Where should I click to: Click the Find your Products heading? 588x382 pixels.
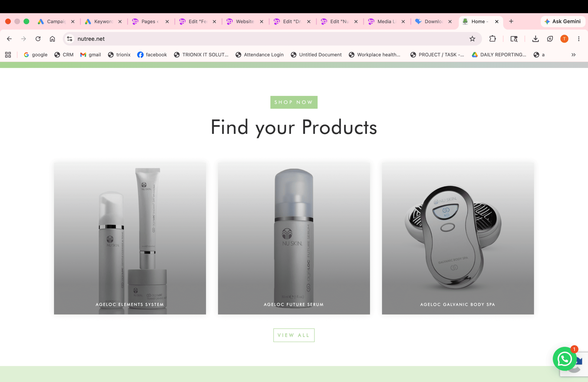click(x=294, y=127)
